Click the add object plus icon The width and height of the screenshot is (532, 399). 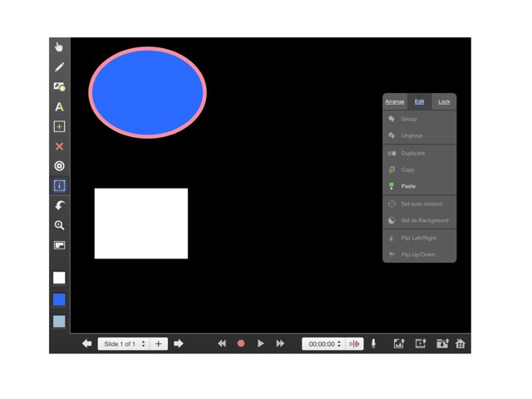[59, 126]
